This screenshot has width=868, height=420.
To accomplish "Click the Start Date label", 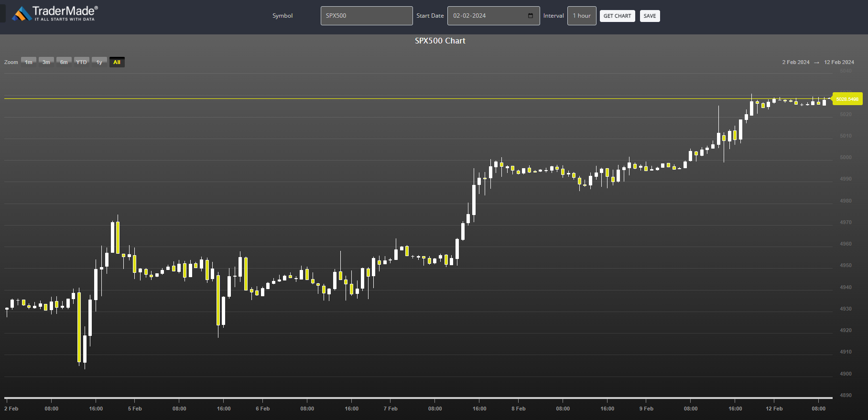I will pyautogui.click(x=430, y=16).
